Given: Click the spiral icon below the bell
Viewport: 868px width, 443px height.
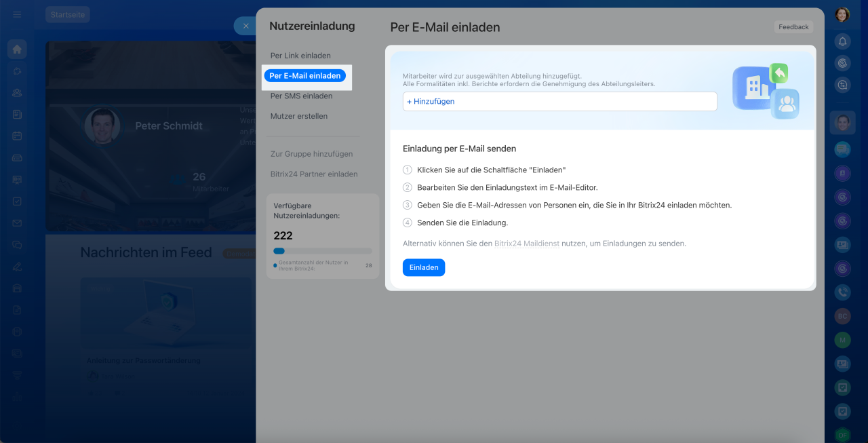Looking at the screenshot, I should (842, 63).
